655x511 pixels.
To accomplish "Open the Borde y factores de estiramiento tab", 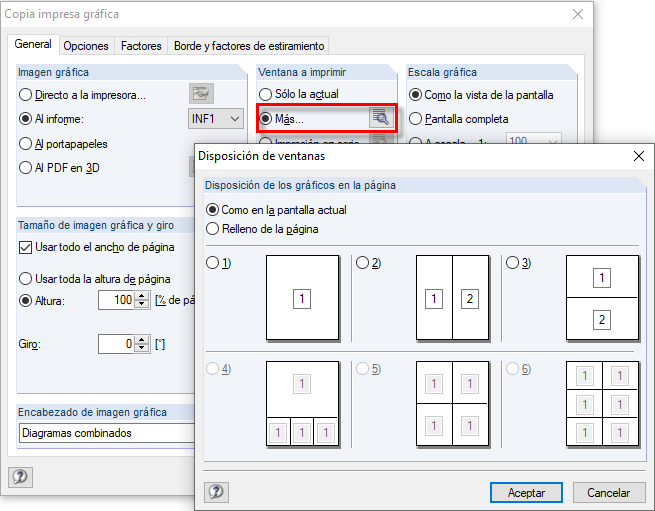I will click(x=249, y=46).
